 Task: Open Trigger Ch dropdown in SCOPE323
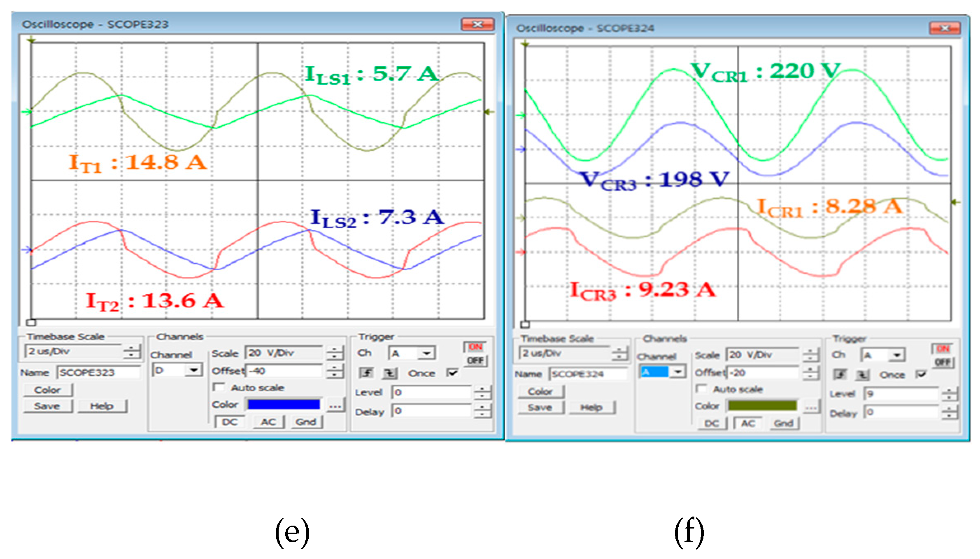point(412,353)
